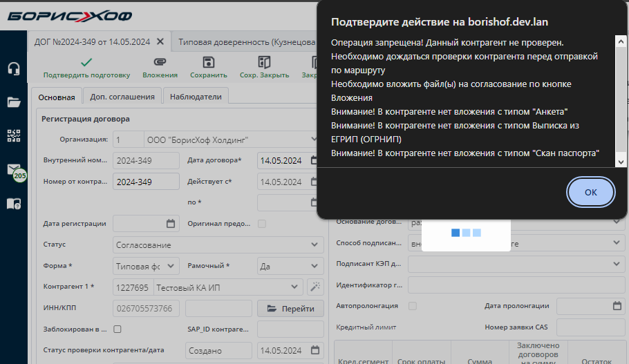629x364 pixels.
Task: Open the Наблюдатели tab
Action: (x=196, y=97)
